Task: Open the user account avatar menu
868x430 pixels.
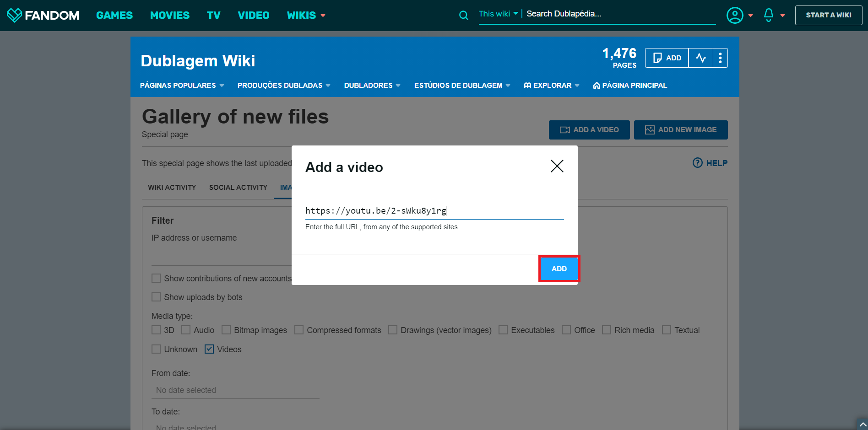Action: tap(735, 16)
